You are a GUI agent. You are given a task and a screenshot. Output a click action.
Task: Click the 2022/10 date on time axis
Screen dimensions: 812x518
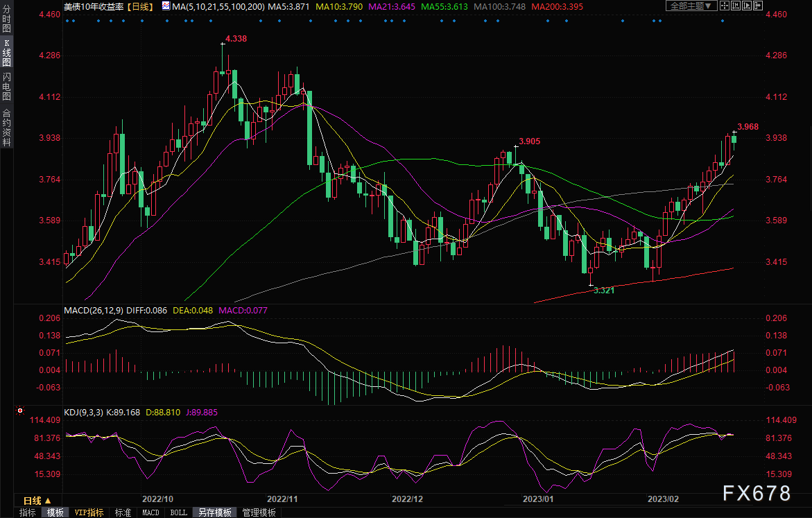pos(157,499)
